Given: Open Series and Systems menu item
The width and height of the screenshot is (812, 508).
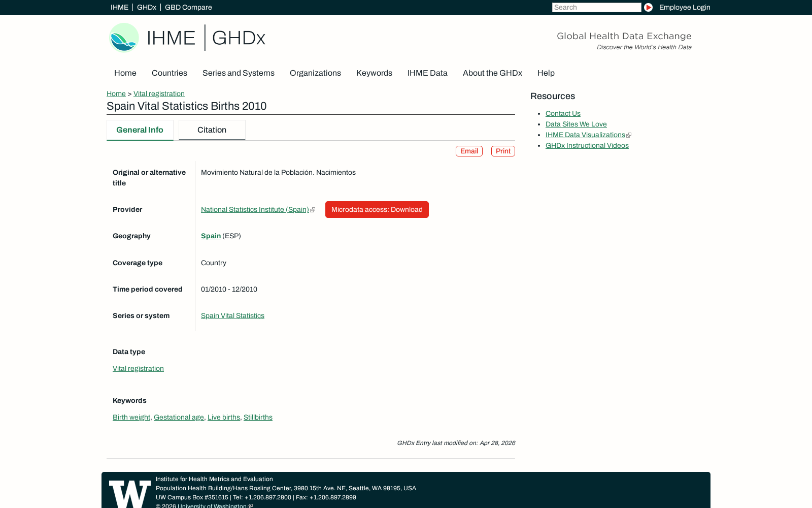Looking at the screenshot, I should pyautogui.click(x=239, y=73).
